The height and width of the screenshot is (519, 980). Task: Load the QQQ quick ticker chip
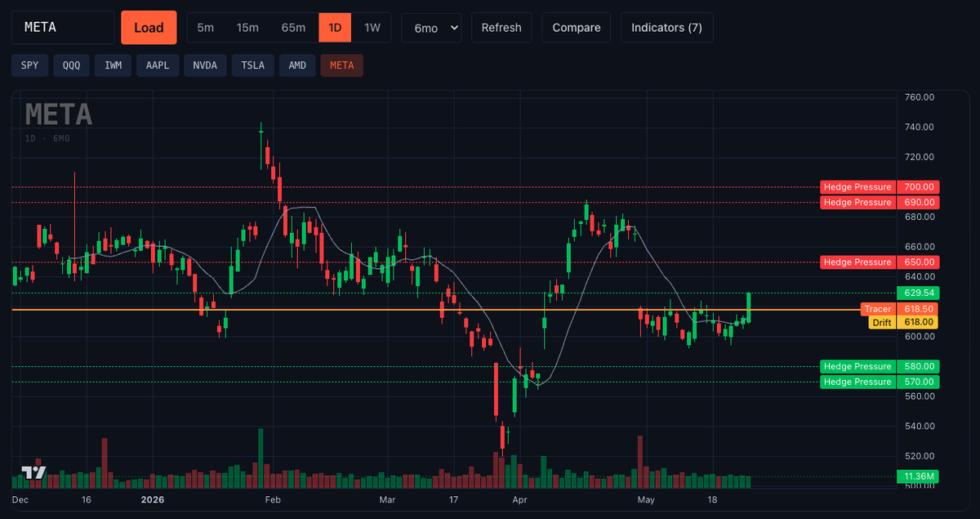[x=72, y=65]
